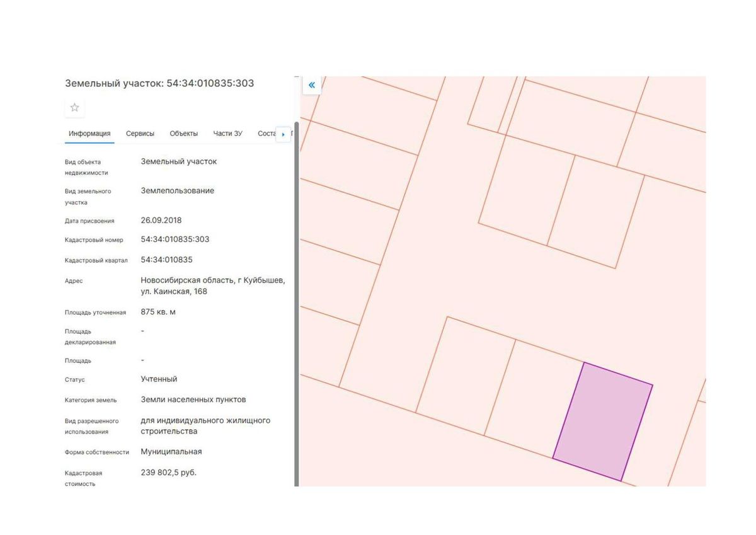Click the area value 875 кв. м
756x535 pixels.
pos(158,312)
